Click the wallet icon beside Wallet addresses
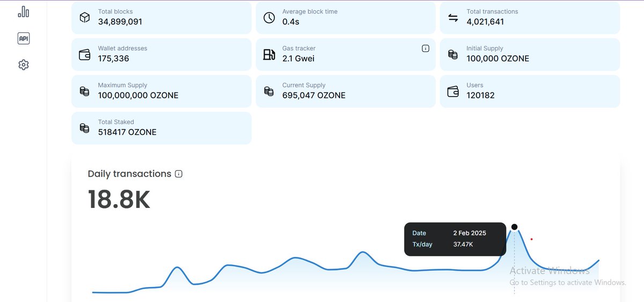Screen dimensions: 644x302 [x=85, y=54]
